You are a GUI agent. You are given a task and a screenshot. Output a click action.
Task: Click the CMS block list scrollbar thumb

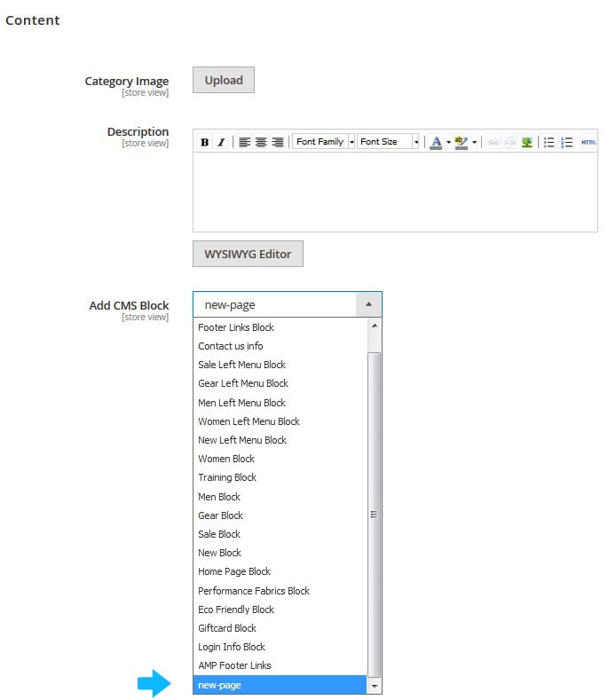click(375, 515)
